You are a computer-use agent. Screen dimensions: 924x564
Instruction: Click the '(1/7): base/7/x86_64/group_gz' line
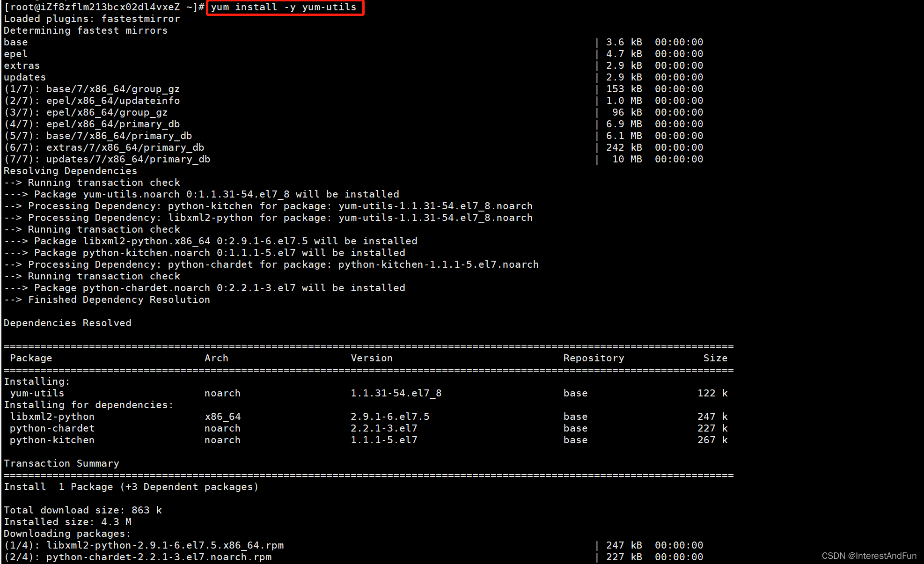(92, 89)
